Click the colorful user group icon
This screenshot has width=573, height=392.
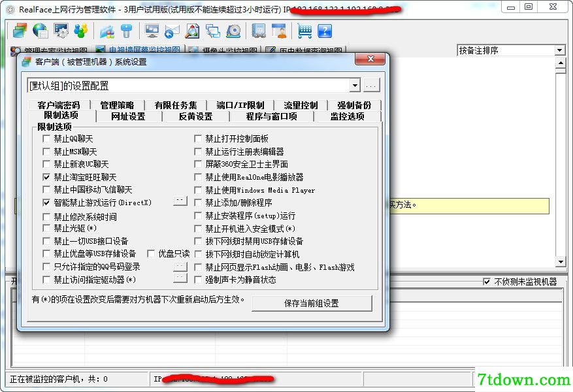81,31
